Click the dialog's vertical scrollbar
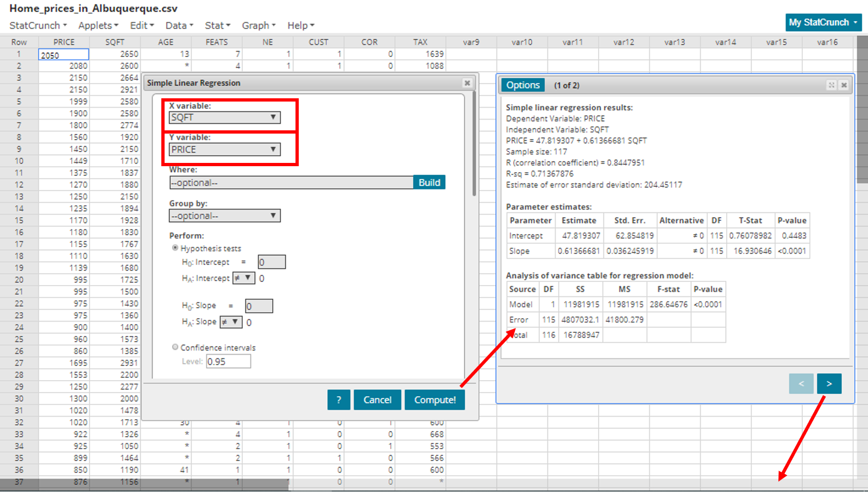The width and height of the screenshot is (868, 492). [x=474, y=144]
